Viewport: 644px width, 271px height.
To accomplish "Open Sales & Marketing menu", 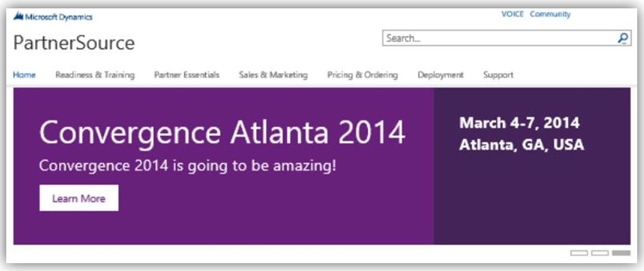I will coord(273,75).
